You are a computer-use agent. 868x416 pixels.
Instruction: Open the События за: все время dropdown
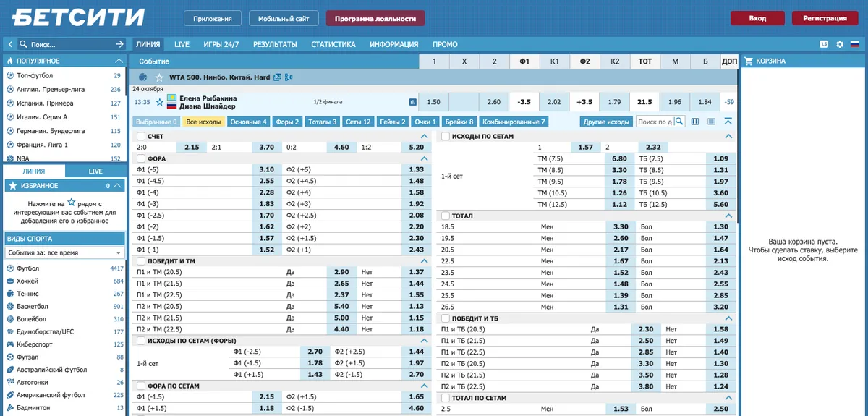(x=64, y=253)
